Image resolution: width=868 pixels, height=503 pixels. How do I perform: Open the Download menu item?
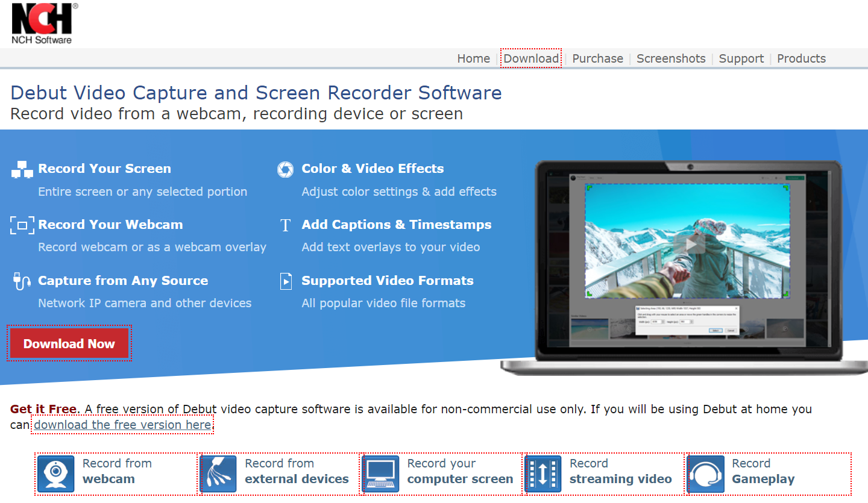pyautogui.click(x=530, y=58)
